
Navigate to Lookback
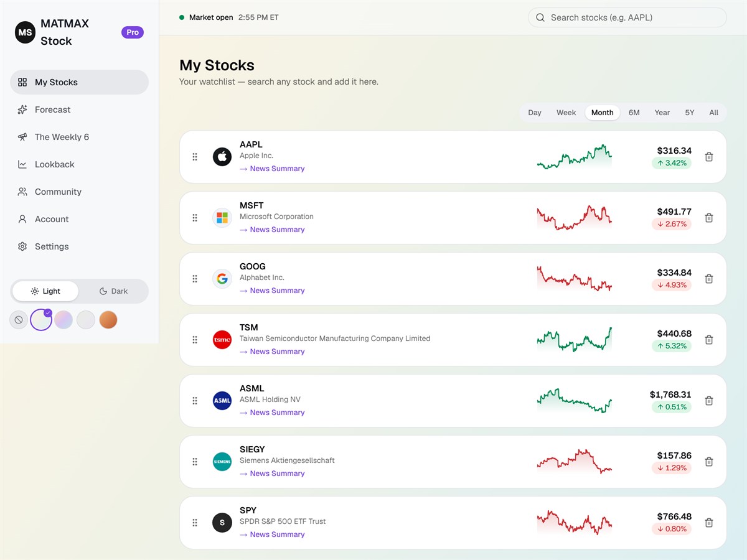[79, 164]
